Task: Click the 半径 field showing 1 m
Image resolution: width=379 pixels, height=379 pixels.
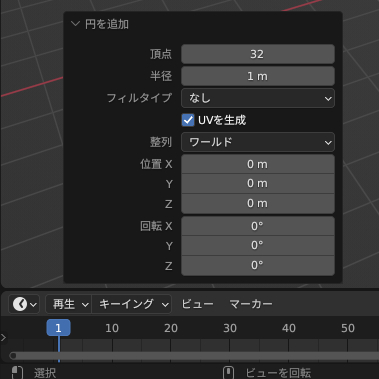Action: click(258, 76)
